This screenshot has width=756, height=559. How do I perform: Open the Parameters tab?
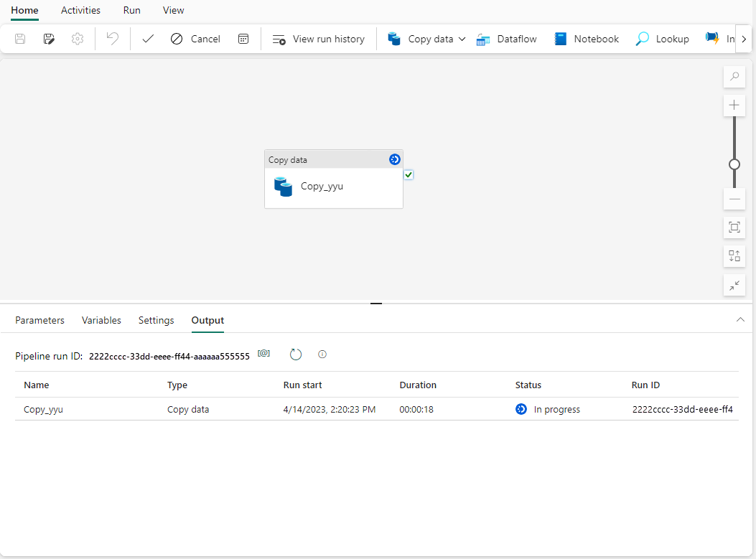[x=39, y=321]
